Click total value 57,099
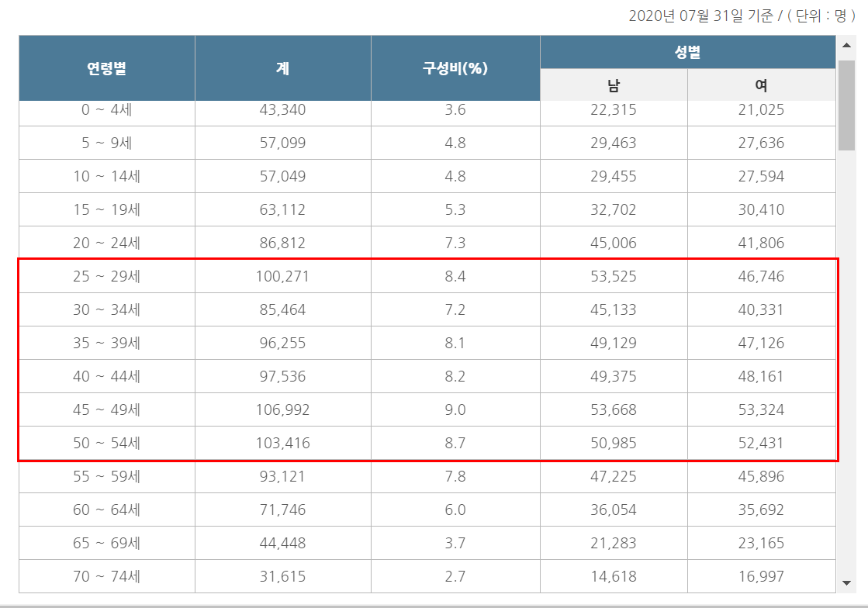Viewport: 868px width, 608px height. 283,143
